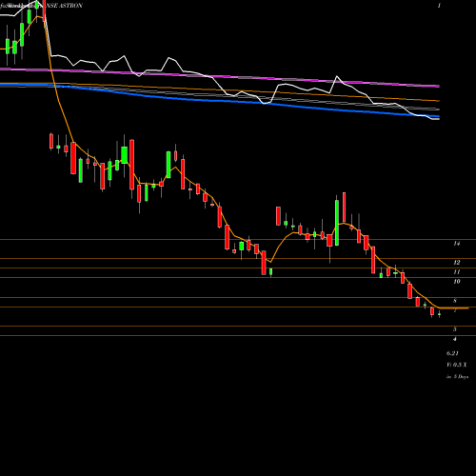Click the last price value '6.21'
The image size is (476, 476).
(x=452, y=353)
